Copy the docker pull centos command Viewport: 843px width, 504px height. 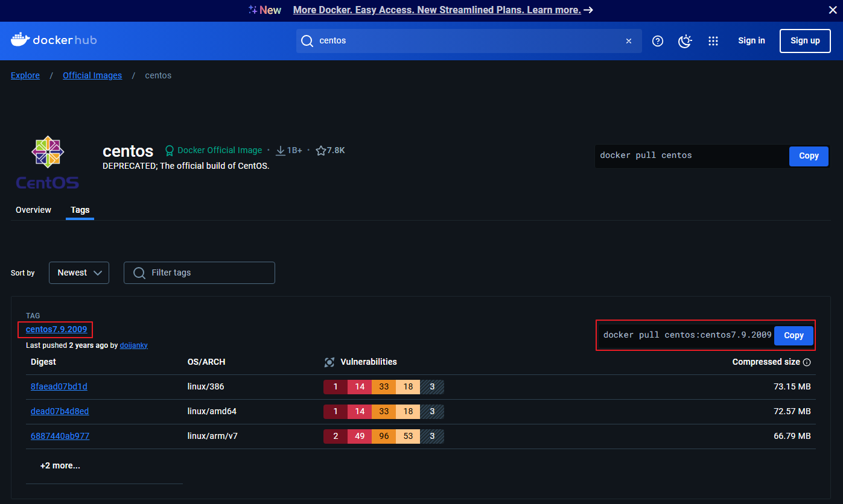pyautogui.click(x=809, y=156)
